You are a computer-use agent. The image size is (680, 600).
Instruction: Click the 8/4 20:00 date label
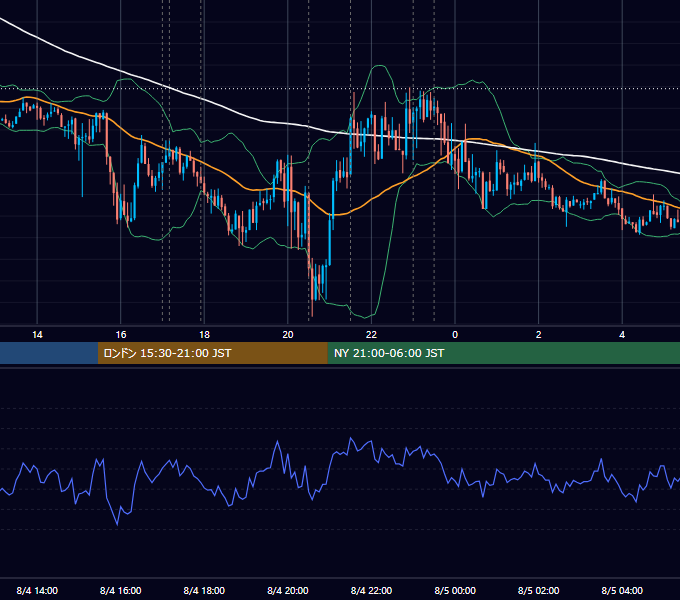tap(288, 590)
